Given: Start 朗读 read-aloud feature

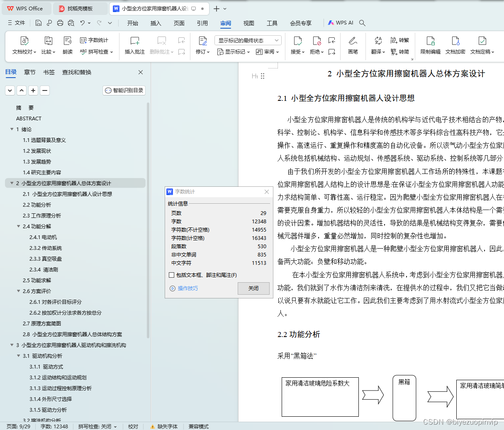Looking at the screenshot, I should point(68,45).
